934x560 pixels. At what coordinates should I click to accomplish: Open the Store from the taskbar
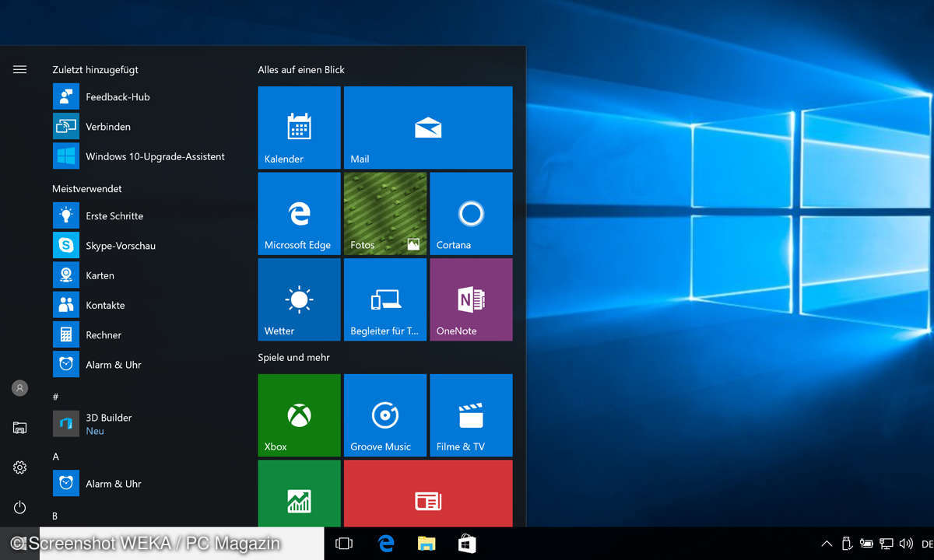pyautogui.click(x=466, y=544)
